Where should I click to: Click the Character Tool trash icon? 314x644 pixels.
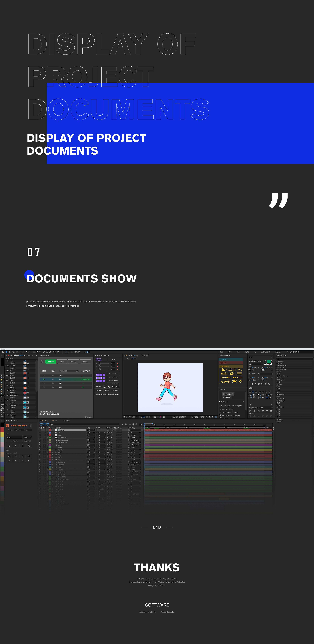tap(29, 446)
